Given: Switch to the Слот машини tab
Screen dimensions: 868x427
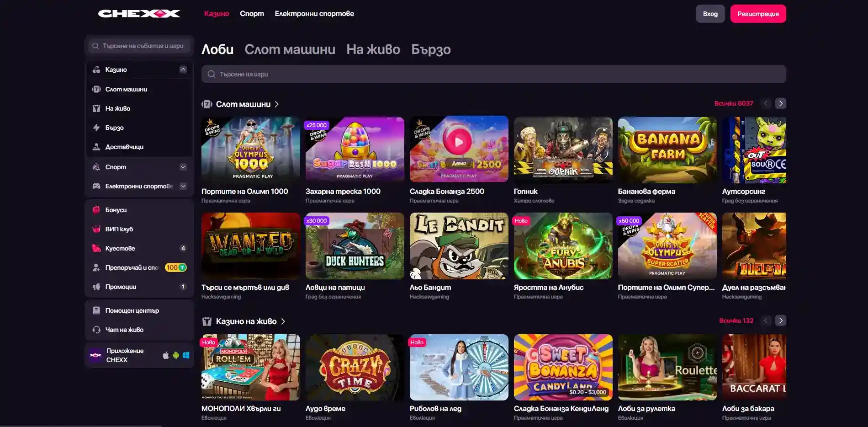Looking at the screenshot, I should pos(290,49).
